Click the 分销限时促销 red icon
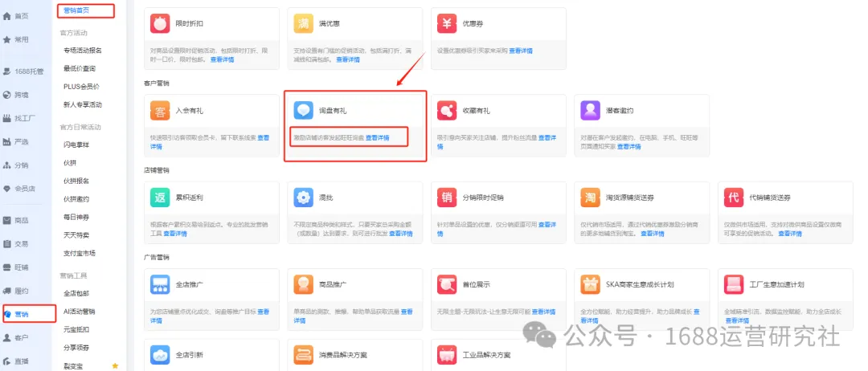The image size is (868, 371). point(447,198)
